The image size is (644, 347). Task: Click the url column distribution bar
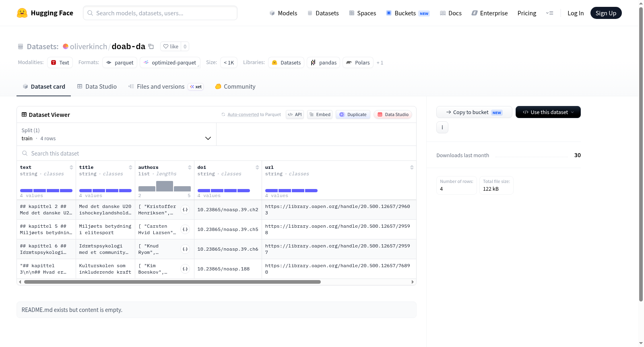click(x=291, y=191)
